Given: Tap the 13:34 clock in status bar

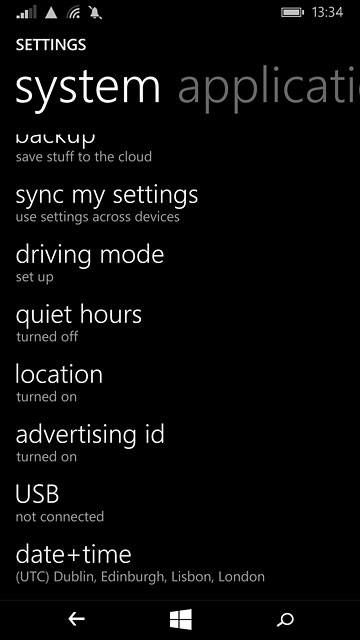Looking at the screenshot, I should pyautogui.click(x=327, y=13).
